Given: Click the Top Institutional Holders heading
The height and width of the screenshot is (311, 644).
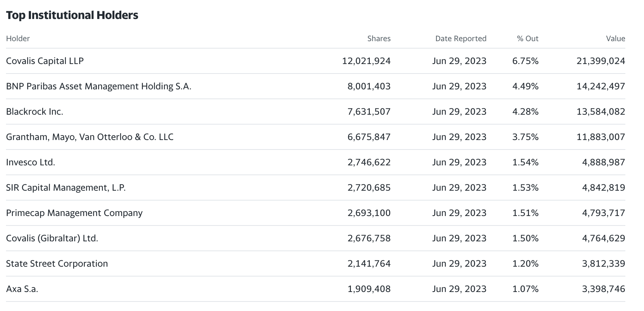Looking at the screenshot, I should click(x=72, y=15).
